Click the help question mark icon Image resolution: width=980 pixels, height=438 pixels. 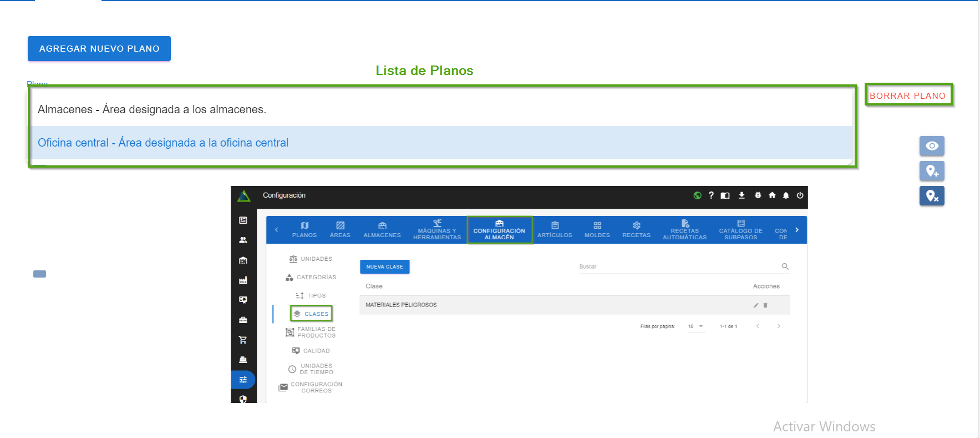pyautogui.click(x=711, y=195)
